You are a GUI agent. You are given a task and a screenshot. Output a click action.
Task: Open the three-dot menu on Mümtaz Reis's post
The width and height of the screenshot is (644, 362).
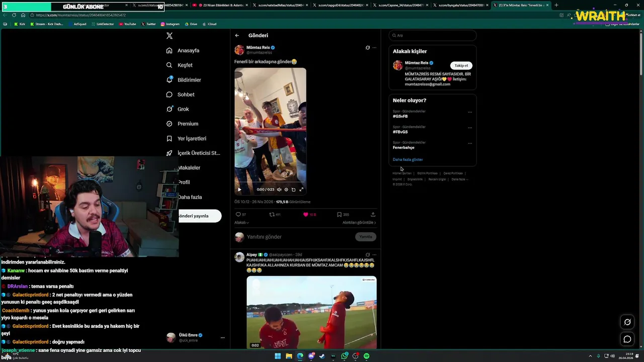pyautogui.click(x=374, y=48)
